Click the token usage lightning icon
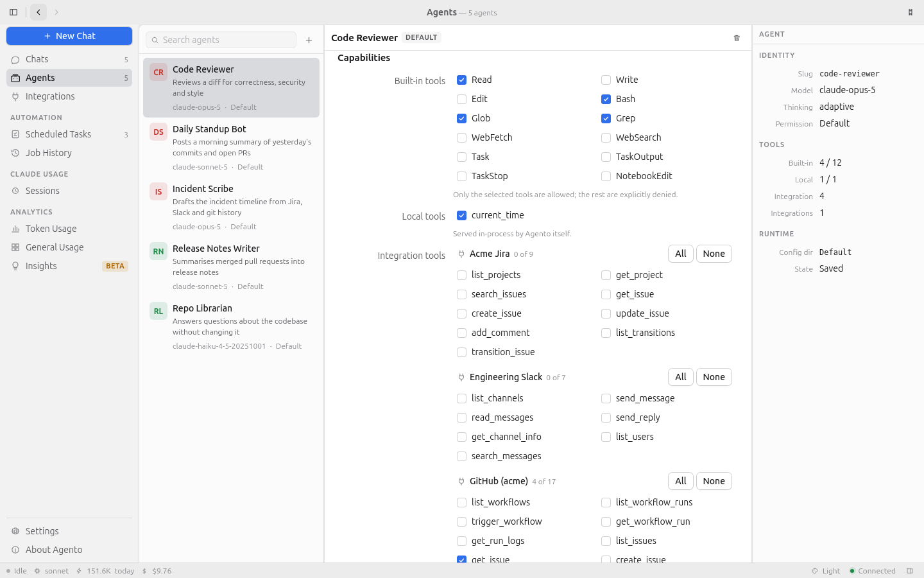Viewport: 924px width, 578px height. tap(79, 571)
